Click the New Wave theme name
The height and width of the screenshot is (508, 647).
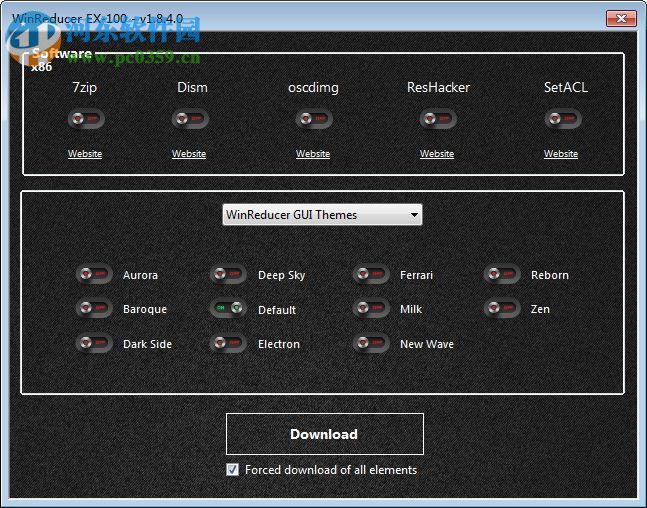pos(427,344)
